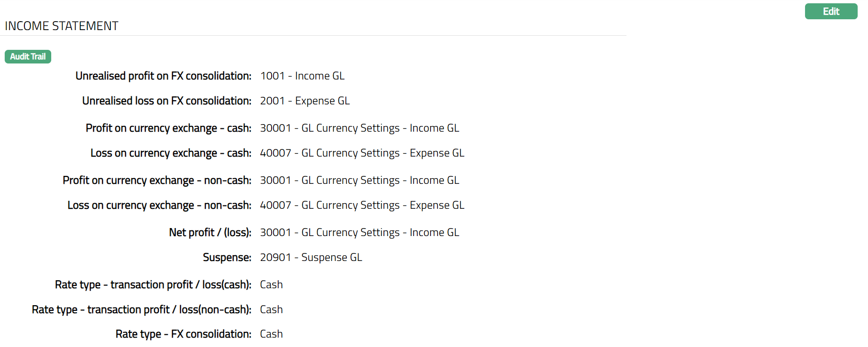Click the 'Profit on currency exchange - cash' label
This screenshot has height=347, width=868.
[168, 128]
